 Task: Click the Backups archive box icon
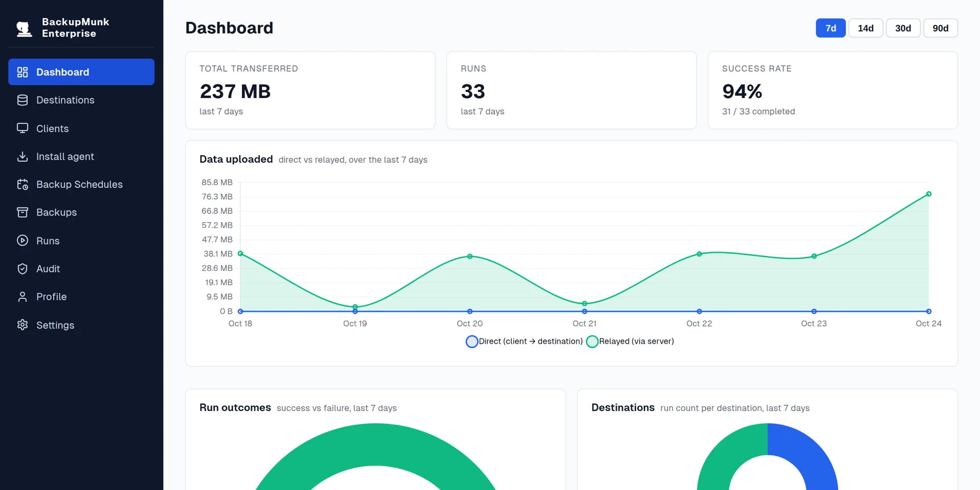[x=22, y=212]
